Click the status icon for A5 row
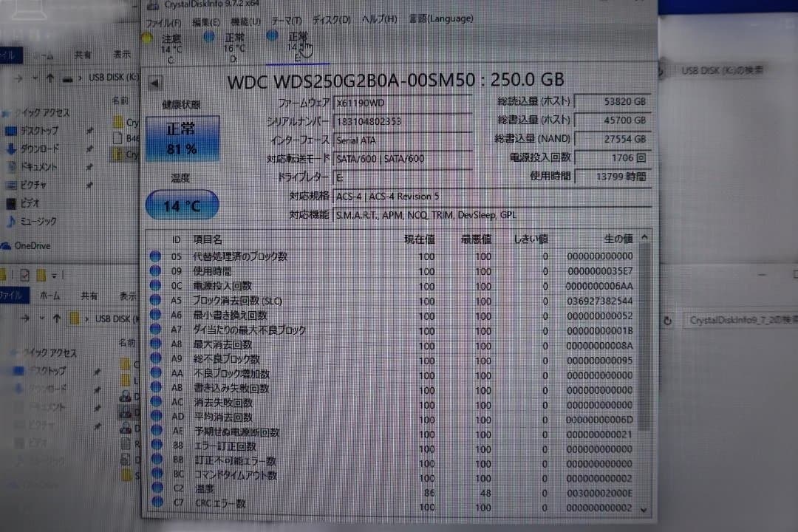The width and height of the screenshot is (798, 532). tap(156, 301)
